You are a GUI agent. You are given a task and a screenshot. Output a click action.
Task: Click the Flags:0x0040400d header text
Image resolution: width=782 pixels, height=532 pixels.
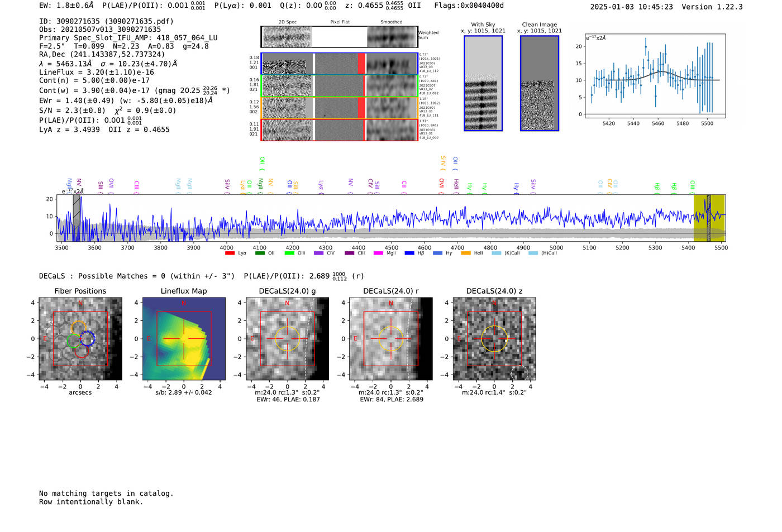coord(469,6)
